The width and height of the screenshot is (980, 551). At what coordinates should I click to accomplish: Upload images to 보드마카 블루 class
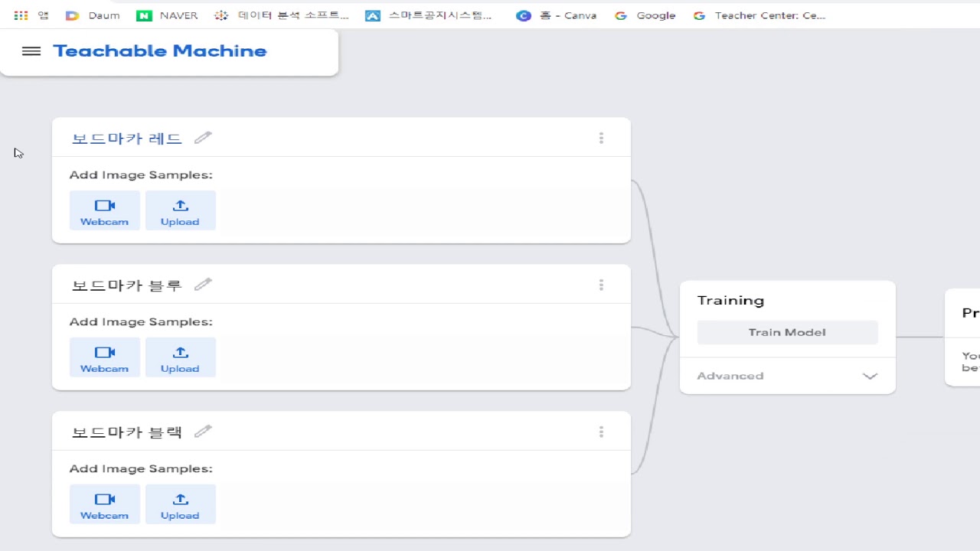180,357
